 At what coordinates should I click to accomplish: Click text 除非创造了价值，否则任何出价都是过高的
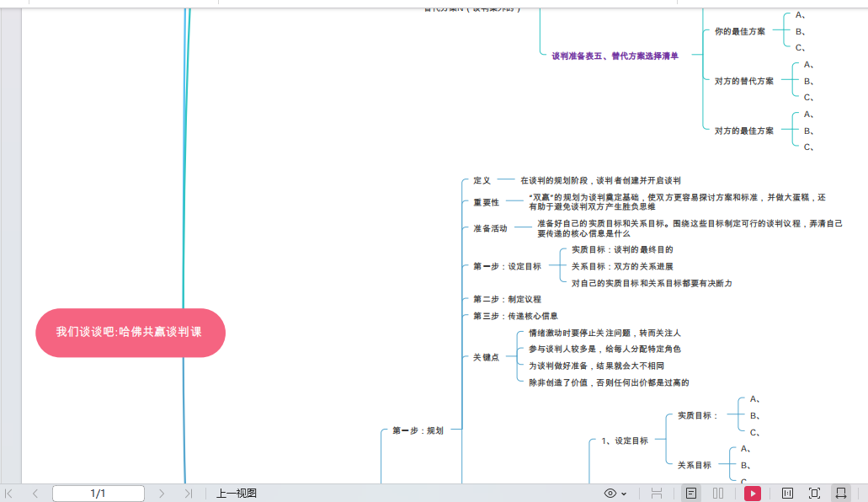pyautogui.click(x=609, y=382)
